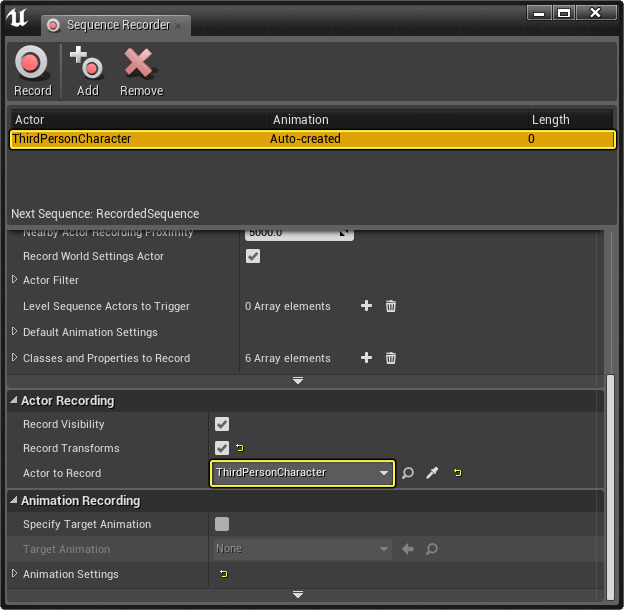Viewport: 624px width, 610px height.
Task: Open the Actor to Record dropdown
Action: click(x=302, y=473)
